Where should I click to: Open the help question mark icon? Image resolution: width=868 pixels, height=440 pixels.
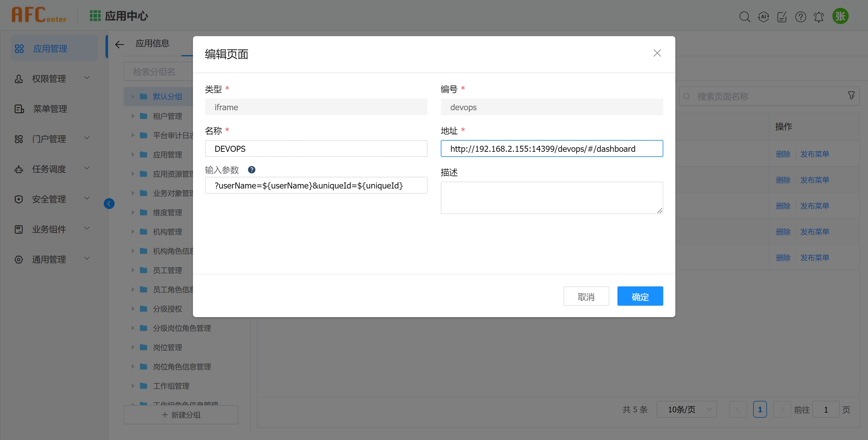(x=800, y=17)
